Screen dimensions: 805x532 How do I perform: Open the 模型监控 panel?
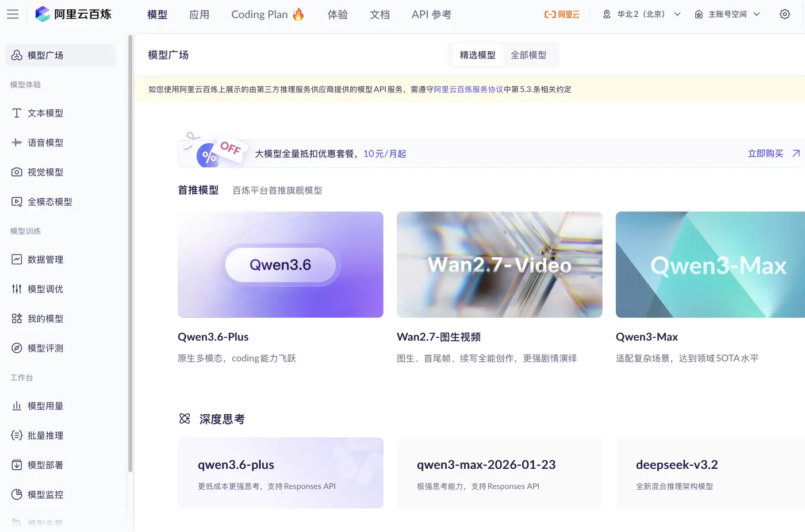coord(47,494)
